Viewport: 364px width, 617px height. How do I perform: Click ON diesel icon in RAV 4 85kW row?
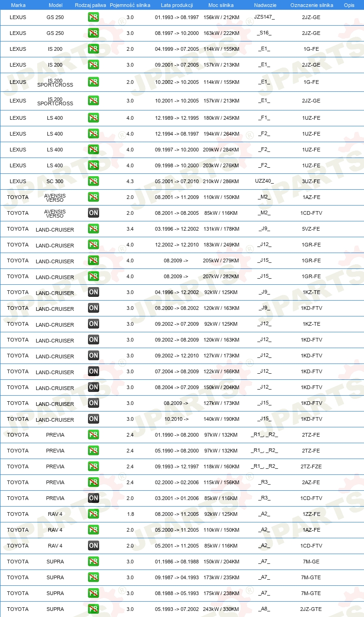[94, 546]
